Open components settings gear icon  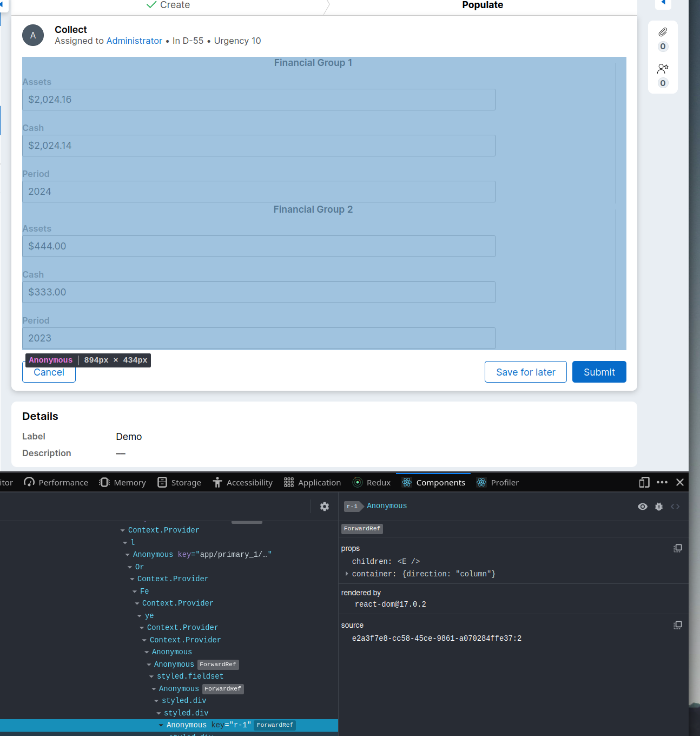[325, 507]
